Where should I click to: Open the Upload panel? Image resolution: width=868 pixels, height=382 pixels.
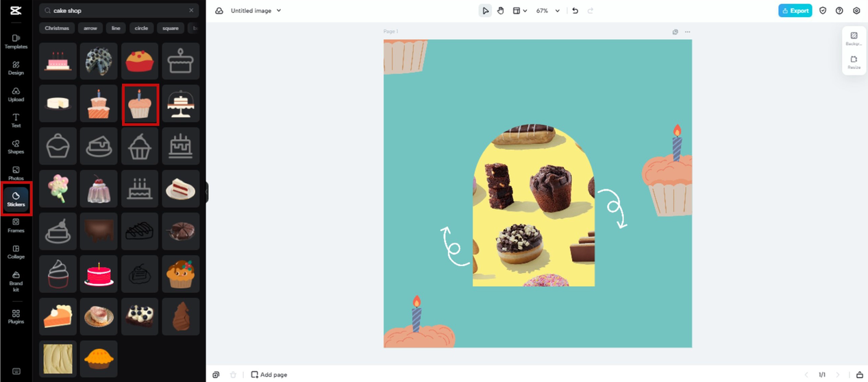coord(16,94)
